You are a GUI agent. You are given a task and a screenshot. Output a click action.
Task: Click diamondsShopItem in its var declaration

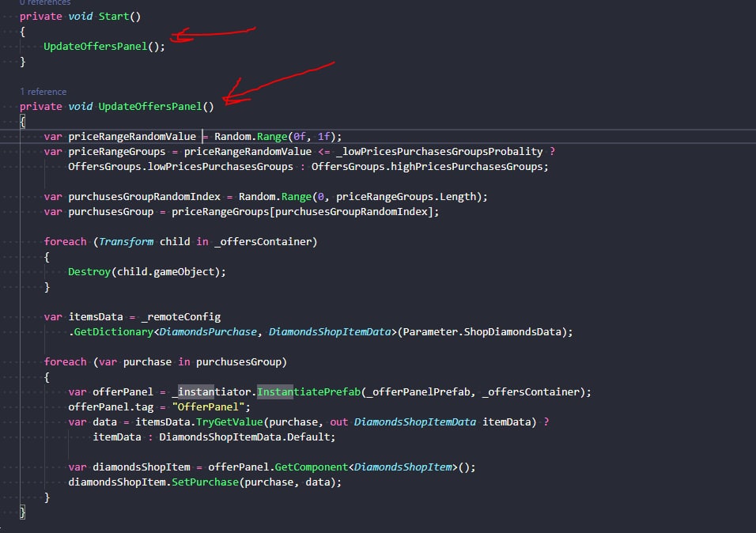pos(142,467)
